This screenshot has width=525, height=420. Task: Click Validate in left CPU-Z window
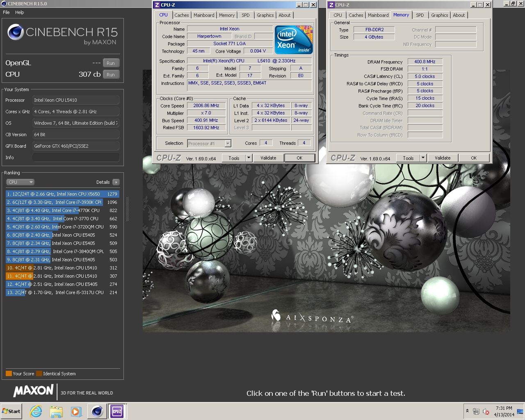point(268,158)
